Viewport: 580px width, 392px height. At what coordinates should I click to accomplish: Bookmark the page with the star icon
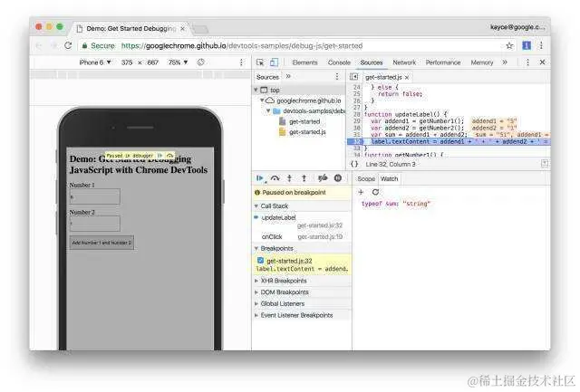509,45
